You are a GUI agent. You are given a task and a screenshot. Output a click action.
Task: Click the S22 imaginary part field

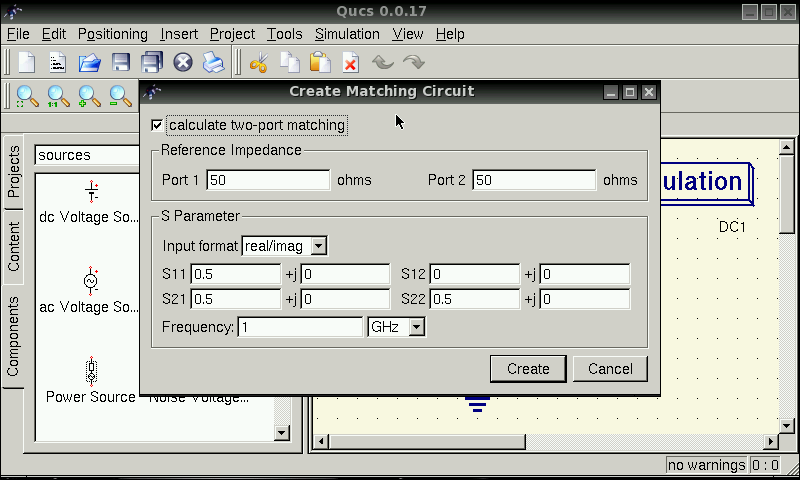pyautogui.click(x=585, y=299)
